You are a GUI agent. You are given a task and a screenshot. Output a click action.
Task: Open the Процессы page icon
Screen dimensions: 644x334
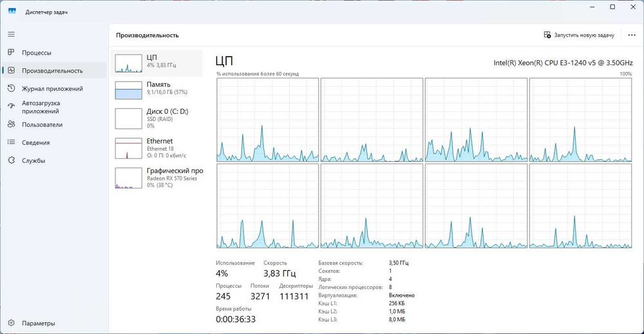click(11, 53)
